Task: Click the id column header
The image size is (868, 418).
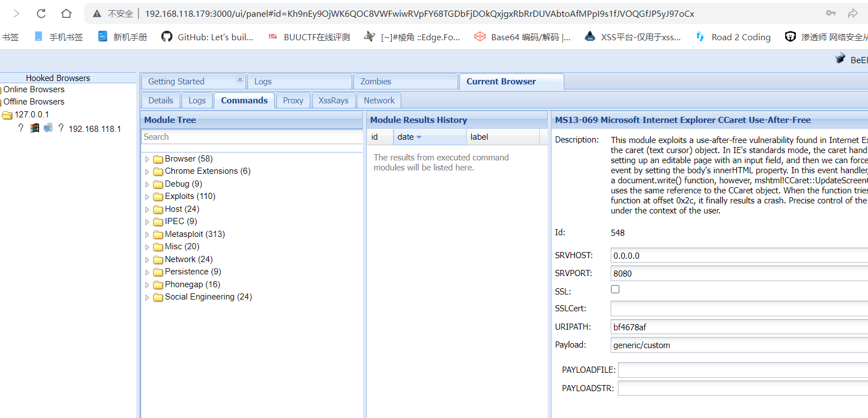Action: (380, 137)
